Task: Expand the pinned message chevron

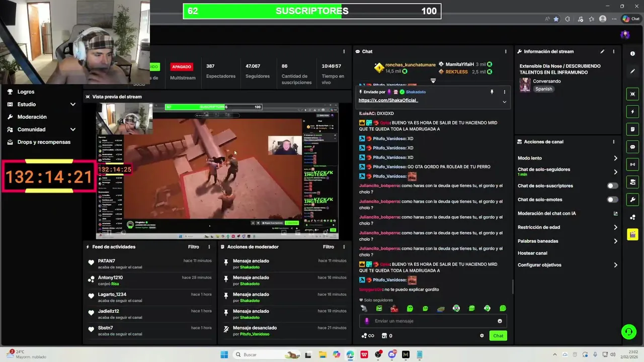Action: (x=504, y=102)
